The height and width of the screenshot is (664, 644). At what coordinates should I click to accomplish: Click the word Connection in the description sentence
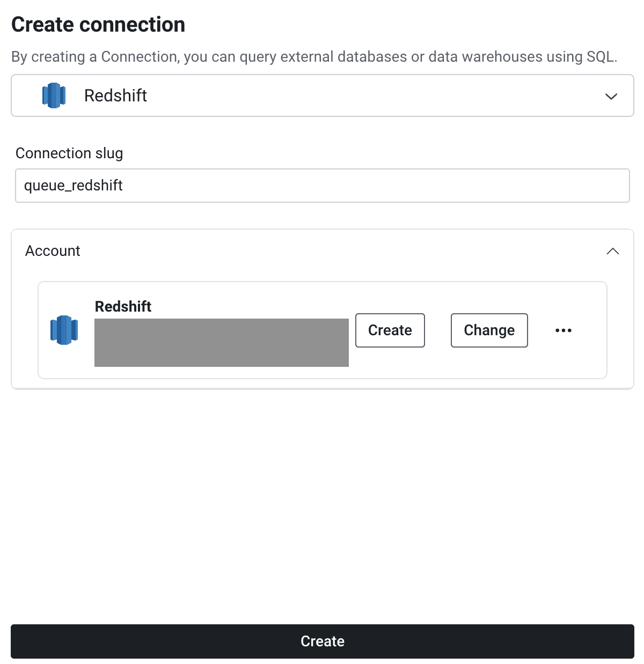(x=140, y=57)
